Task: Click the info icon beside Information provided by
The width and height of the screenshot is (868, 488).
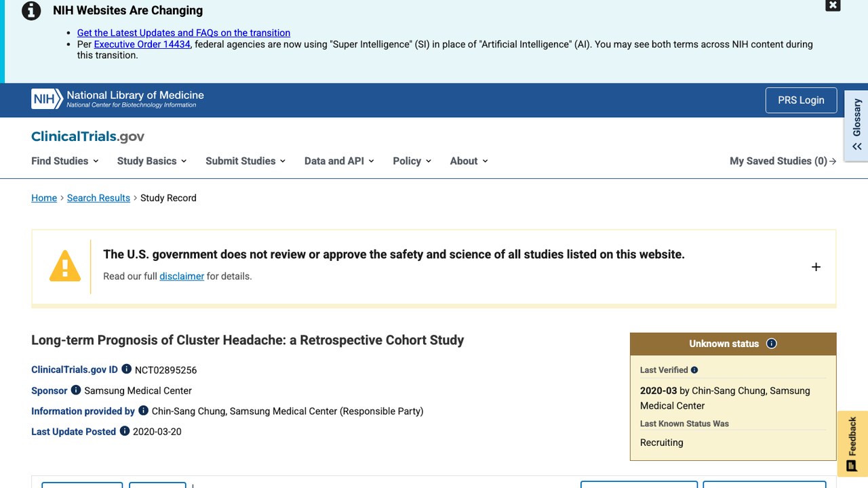Action: click(x=143, y=411)
